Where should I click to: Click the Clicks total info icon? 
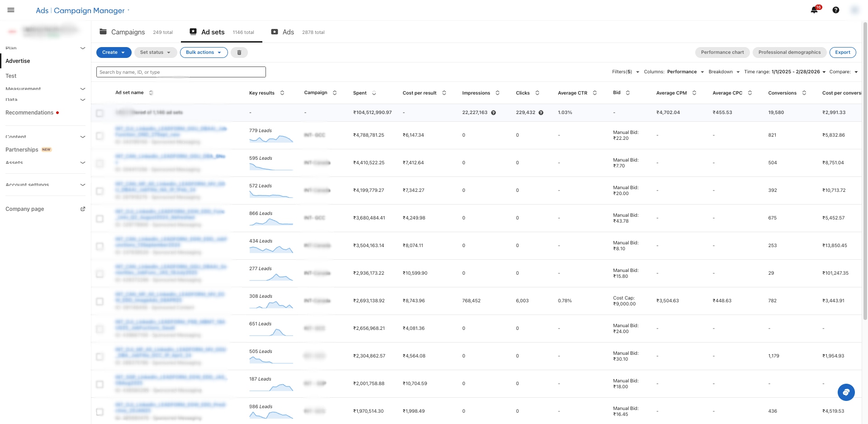tap(541, 113)
